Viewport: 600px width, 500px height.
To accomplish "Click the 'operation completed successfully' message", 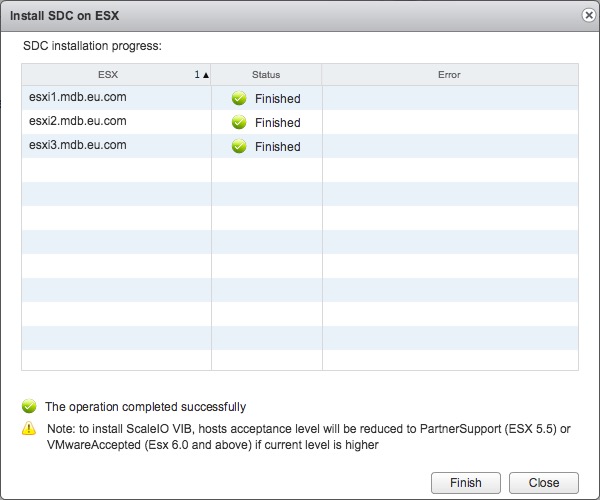I will [145, 407].
